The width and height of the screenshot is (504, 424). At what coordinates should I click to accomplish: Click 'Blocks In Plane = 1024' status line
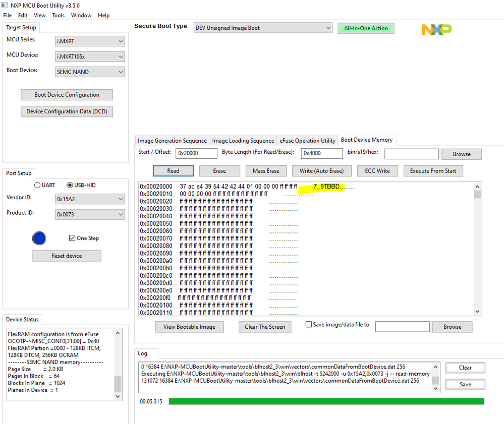[x=37, y=383]
